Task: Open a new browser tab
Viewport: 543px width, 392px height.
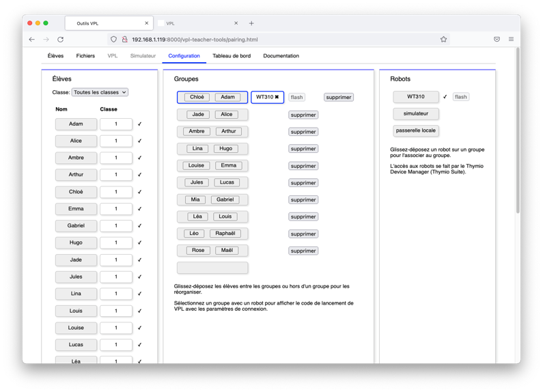Action: coord(251,23)
